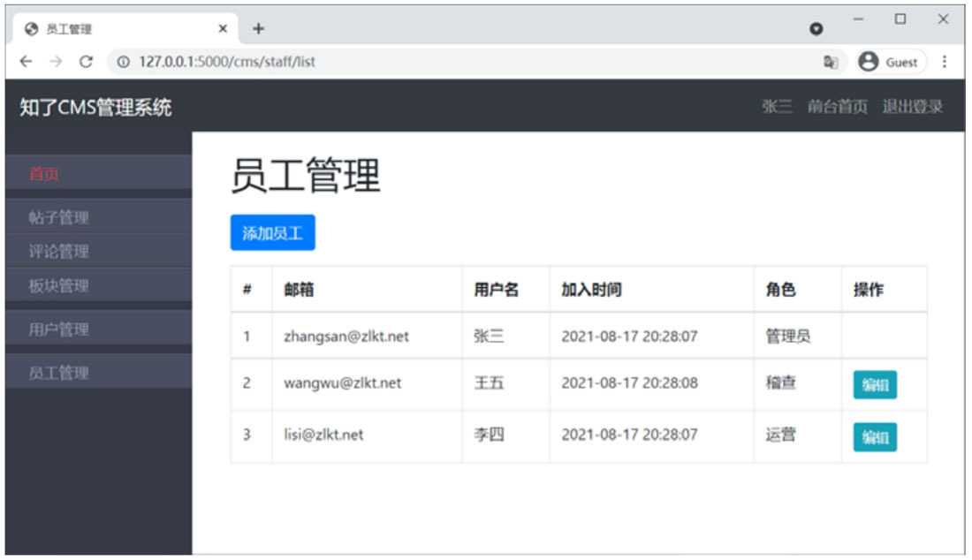Screen dimensions: 972x560
Task: Select 首页 in the sidebar
Action: pyautogui.click(x=99, y=173)
